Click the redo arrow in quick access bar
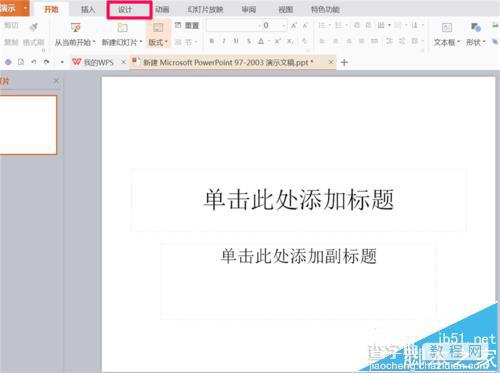500x373 pixels. 46,62
